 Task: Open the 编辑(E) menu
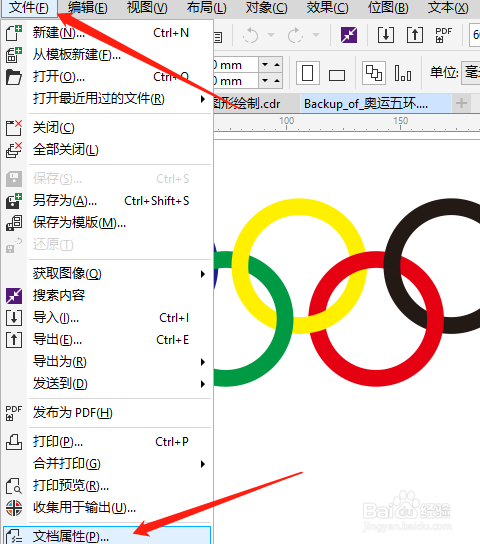[87, 8]
